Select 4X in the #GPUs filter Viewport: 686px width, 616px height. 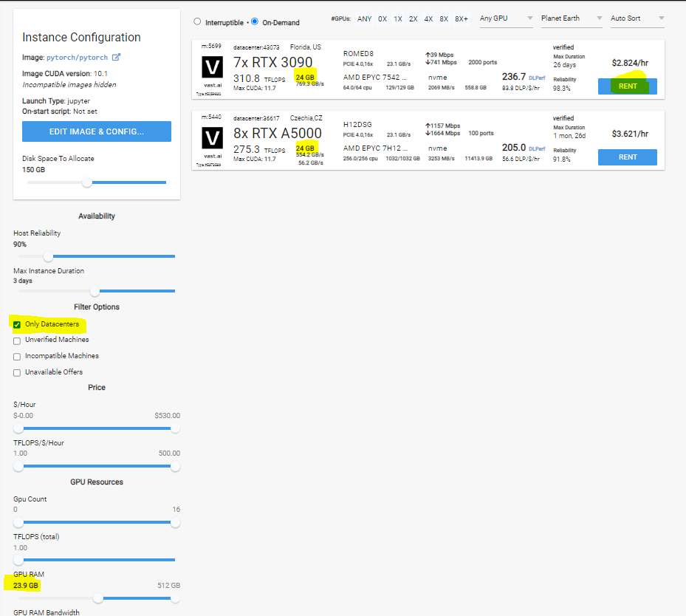click(428, 18)
